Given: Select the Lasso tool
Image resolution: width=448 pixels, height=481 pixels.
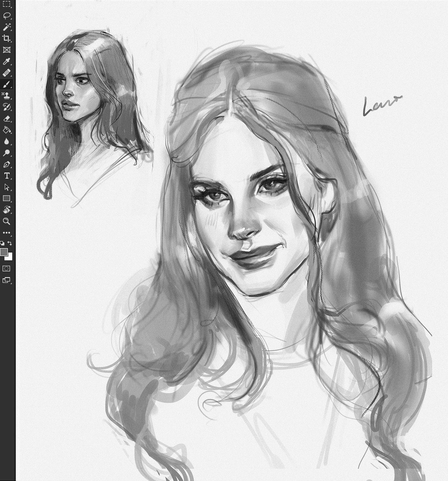Looking at the screenshot, I should [7, 16].
